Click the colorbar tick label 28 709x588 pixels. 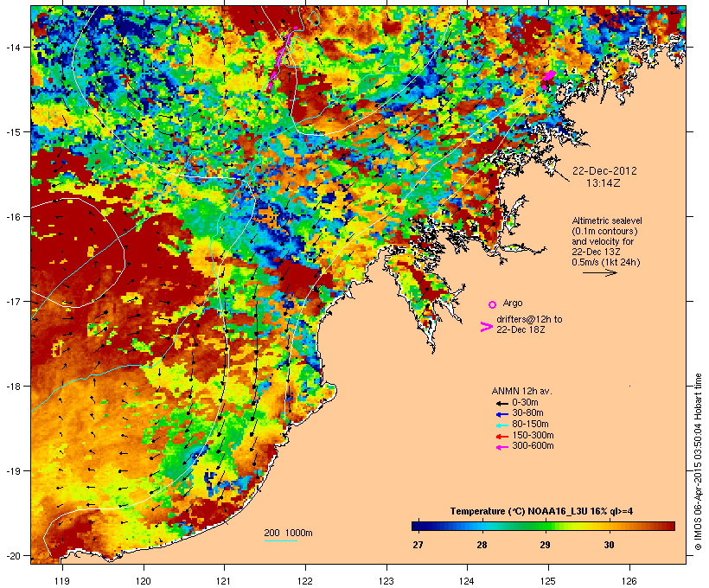coord(482,545)
